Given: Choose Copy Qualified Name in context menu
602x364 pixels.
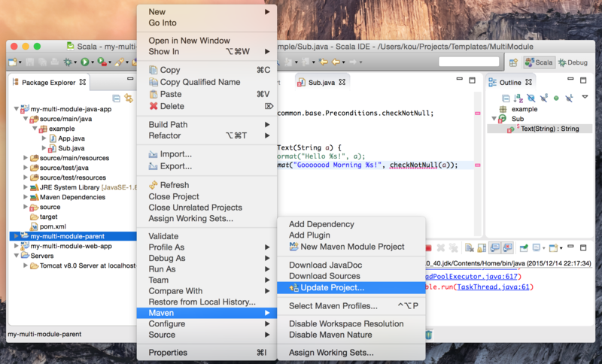Looking at the screenshot, I should 206,82.
